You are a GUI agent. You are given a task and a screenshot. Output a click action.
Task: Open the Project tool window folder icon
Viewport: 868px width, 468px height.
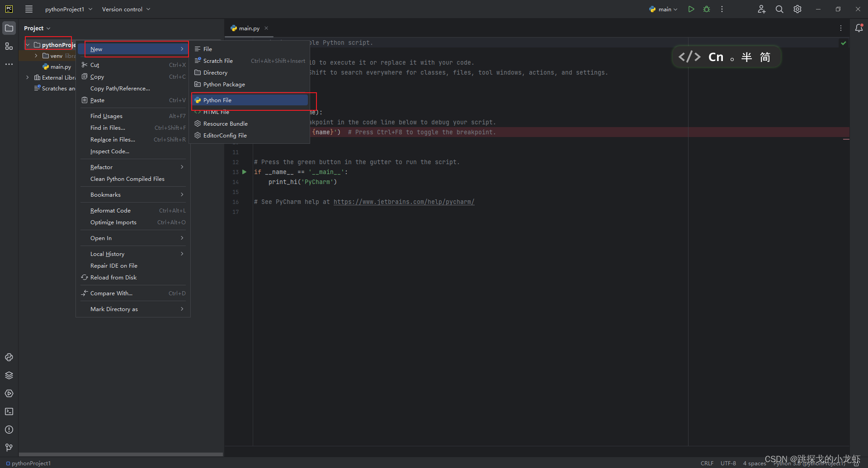pos(9,28)
